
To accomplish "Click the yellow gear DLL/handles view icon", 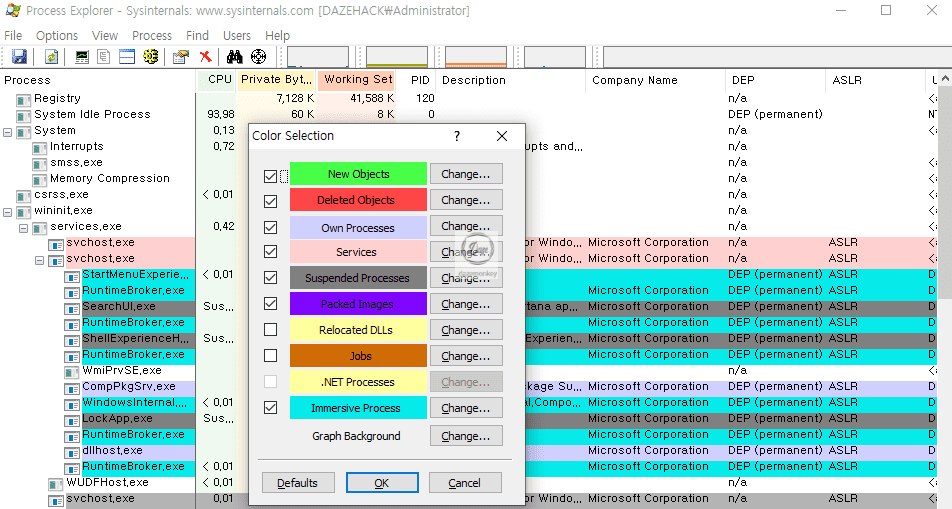I will (x=151, y=56).
